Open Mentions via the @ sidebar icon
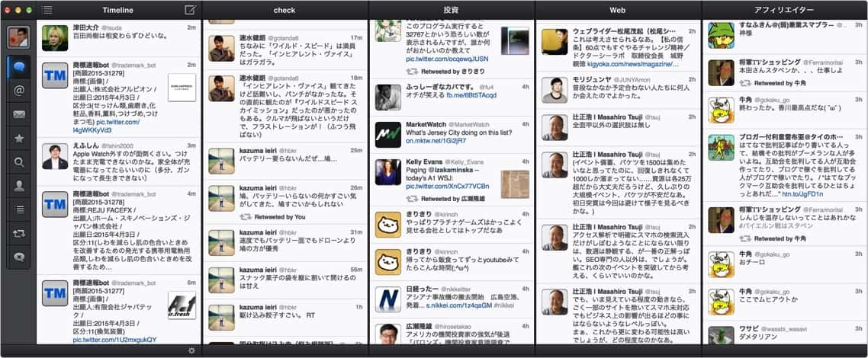 19,91
